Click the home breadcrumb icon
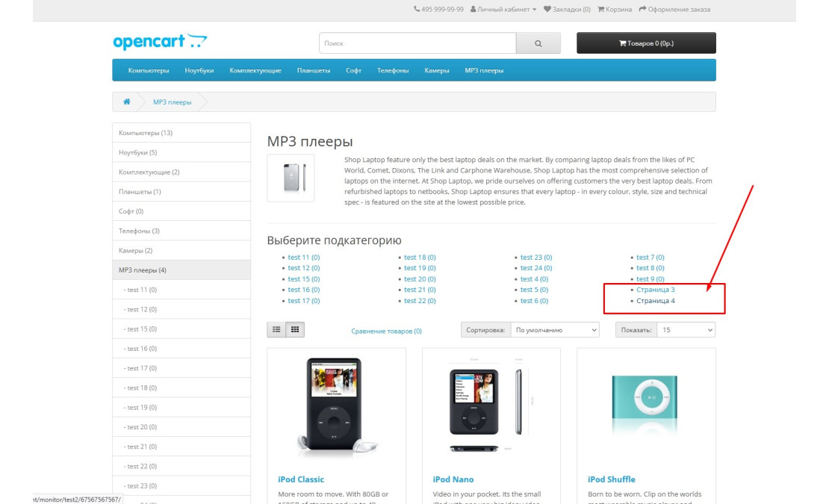This screenshot has height=504, width=829. click(127, 102)
